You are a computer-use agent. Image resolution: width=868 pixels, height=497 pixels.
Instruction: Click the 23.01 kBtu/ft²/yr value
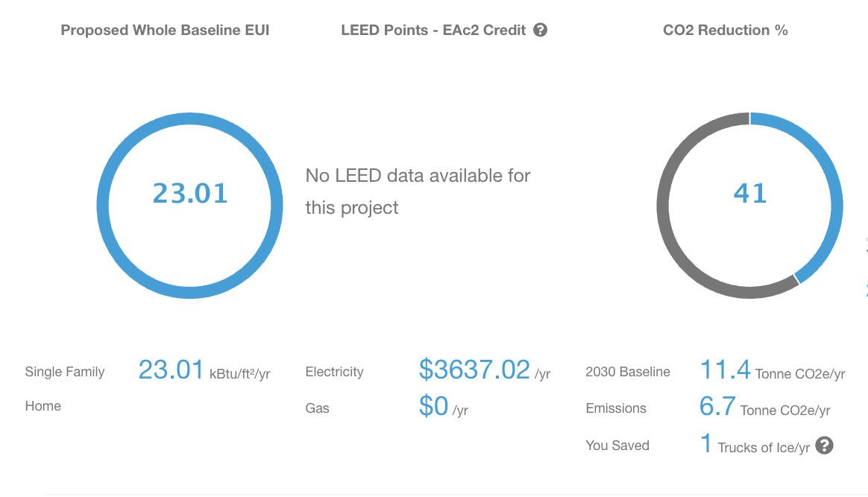click(171, 370)
